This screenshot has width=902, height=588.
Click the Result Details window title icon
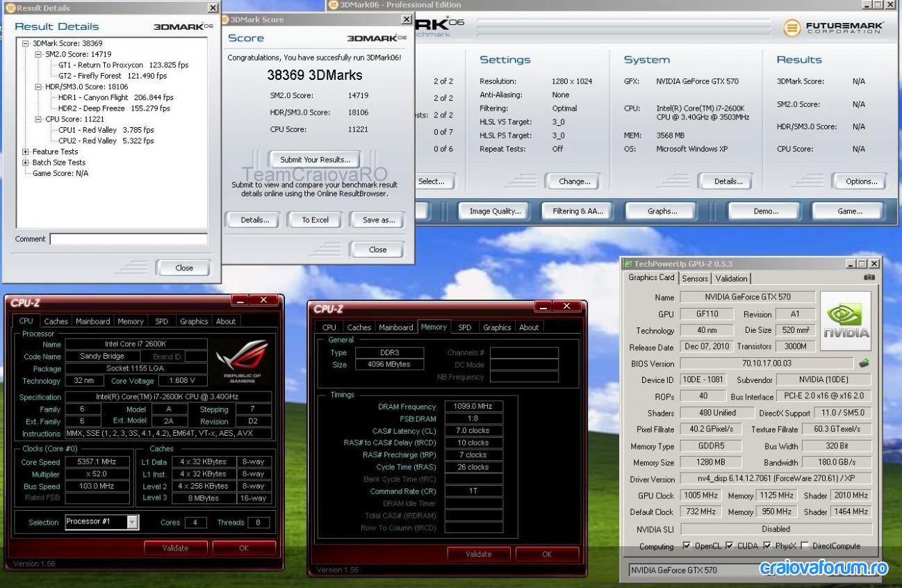coord(10,8)
